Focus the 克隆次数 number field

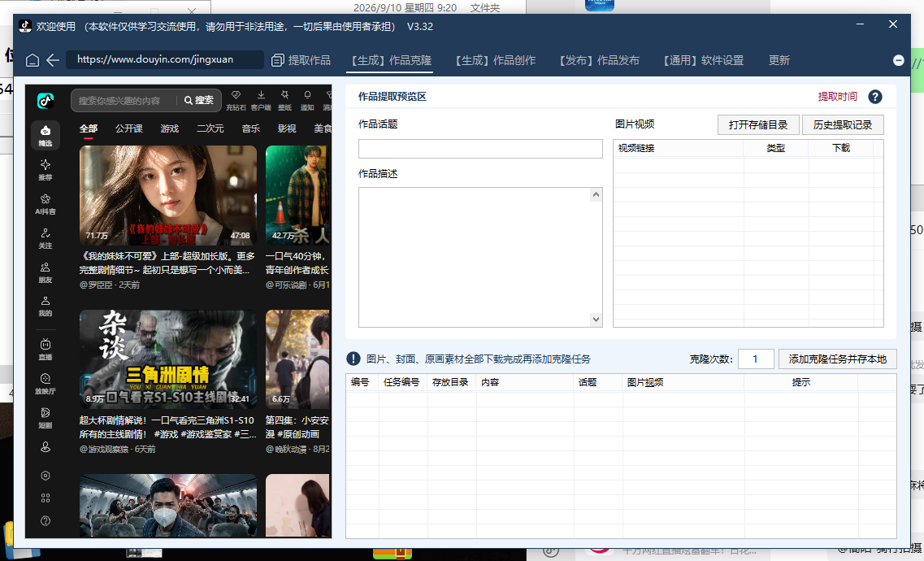[756, 359]
